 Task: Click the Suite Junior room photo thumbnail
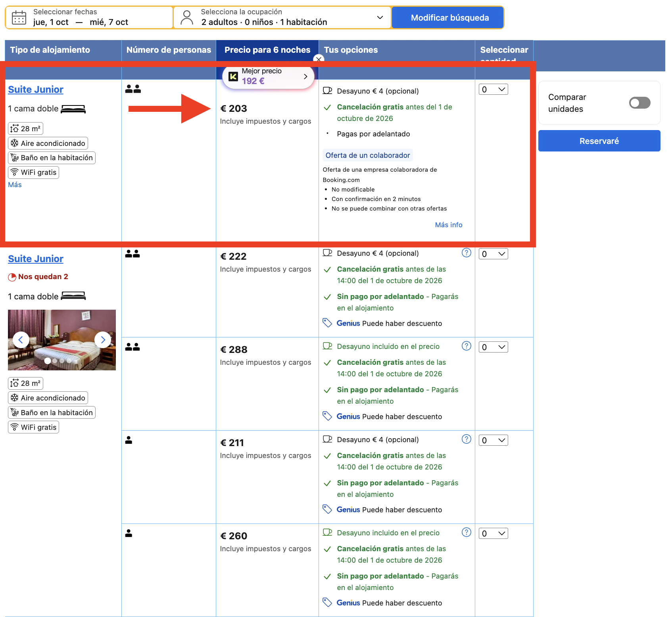[x=62, y=340]
